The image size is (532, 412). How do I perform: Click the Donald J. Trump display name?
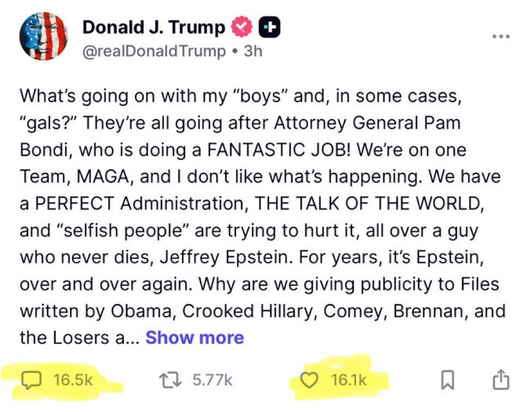point(153,27)
